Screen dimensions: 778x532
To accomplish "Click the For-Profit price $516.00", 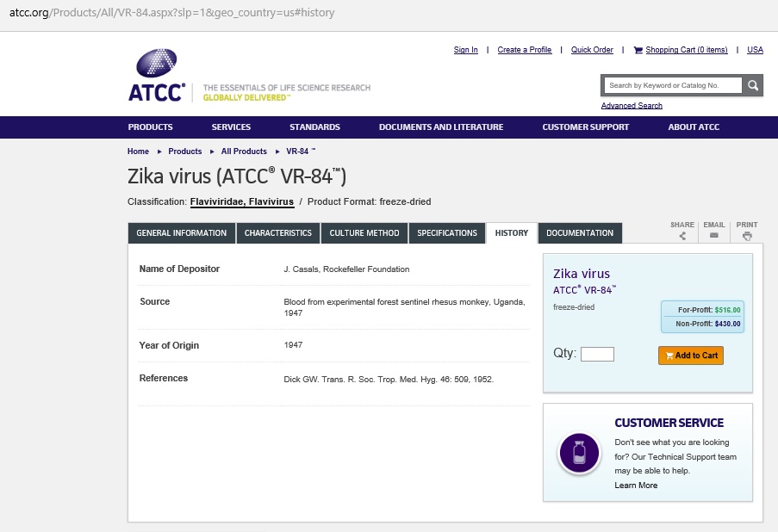I will coord(727,310).
